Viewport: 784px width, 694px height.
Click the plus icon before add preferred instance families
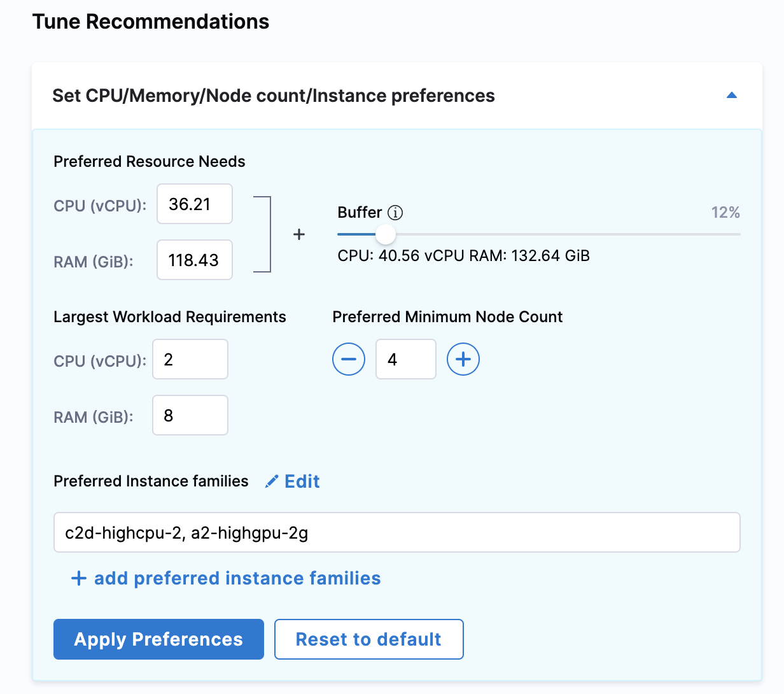[78, 578]
